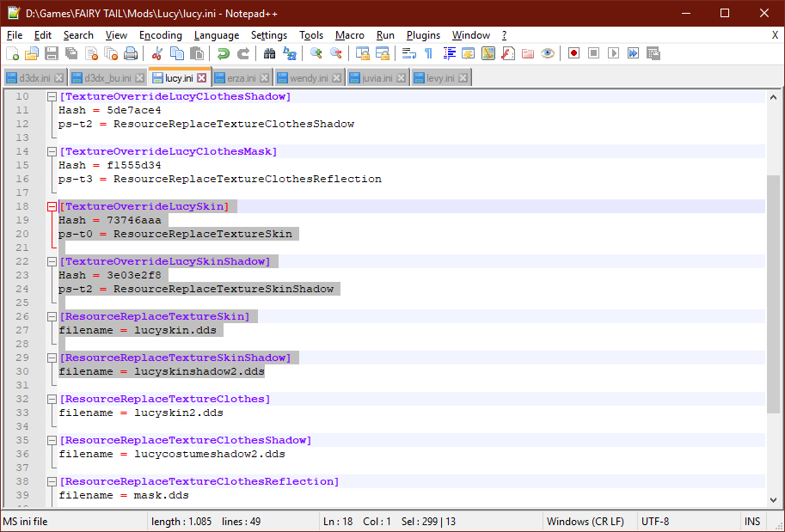Click the vertical scrollbar up arrow
785x532 pixels.
(x=773, y=97)
